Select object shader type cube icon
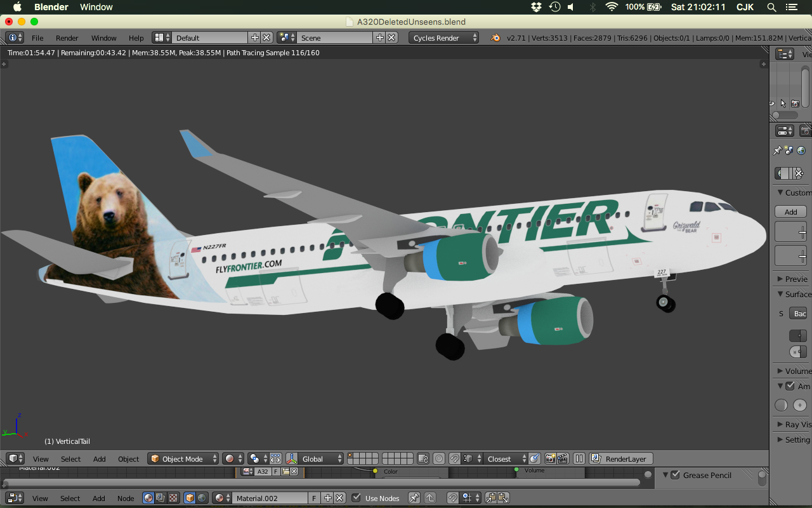 pyautogui.click(x=190, y=498)
